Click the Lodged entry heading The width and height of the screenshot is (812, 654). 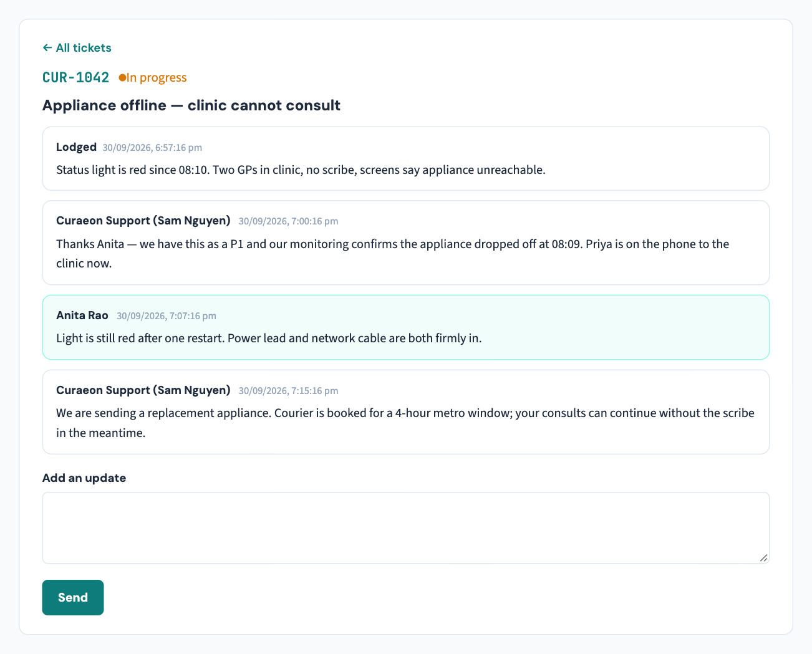(x=76, y=147)
